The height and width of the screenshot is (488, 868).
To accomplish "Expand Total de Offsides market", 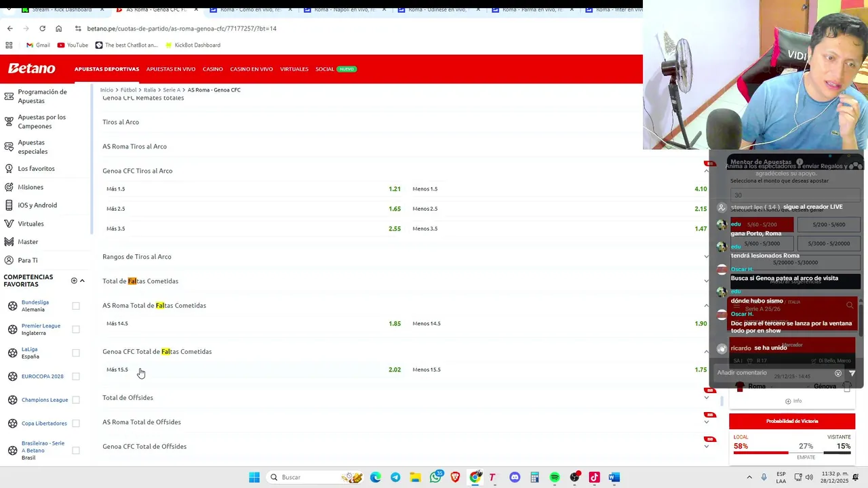I will (x=707, y=398).
